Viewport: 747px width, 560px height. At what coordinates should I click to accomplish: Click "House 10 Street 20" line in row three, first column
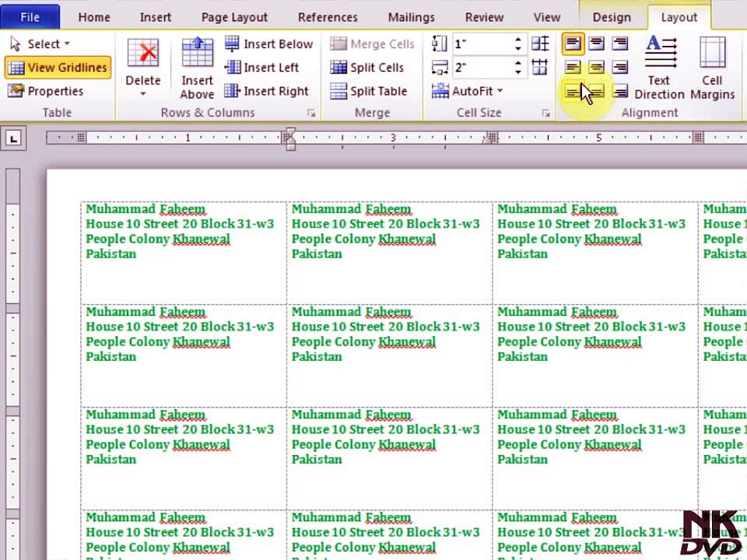(180, 429)
